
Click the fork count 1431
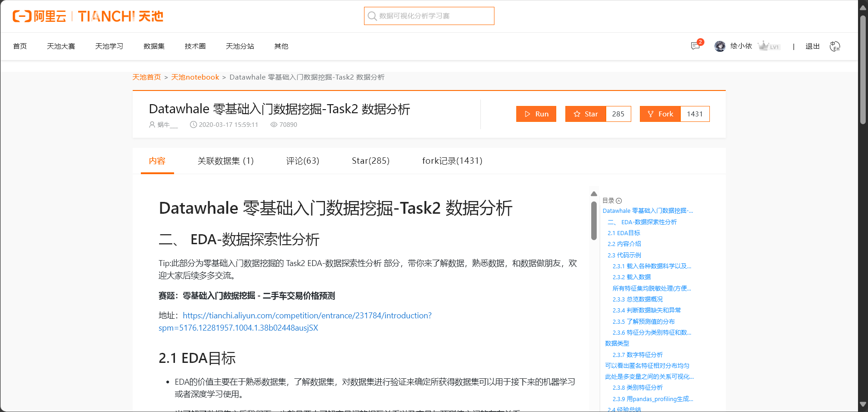point(695,114)
